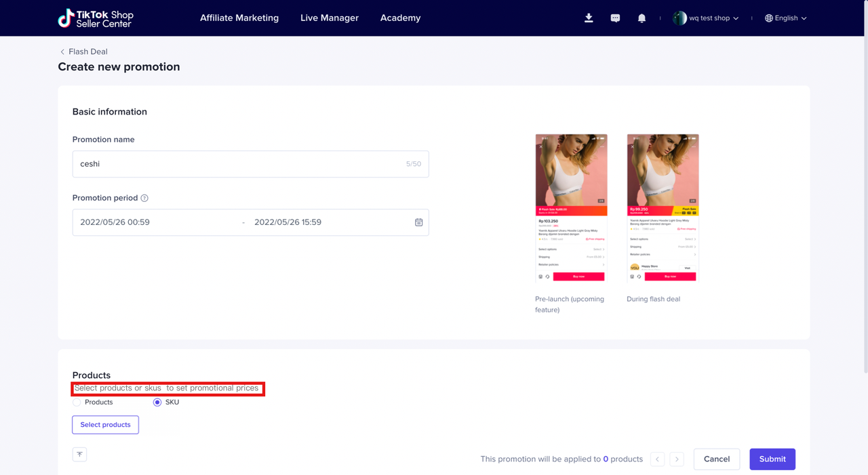Select the SKU radio button
The width and height of the screenshot is (868, 475).
pos(157,402)
